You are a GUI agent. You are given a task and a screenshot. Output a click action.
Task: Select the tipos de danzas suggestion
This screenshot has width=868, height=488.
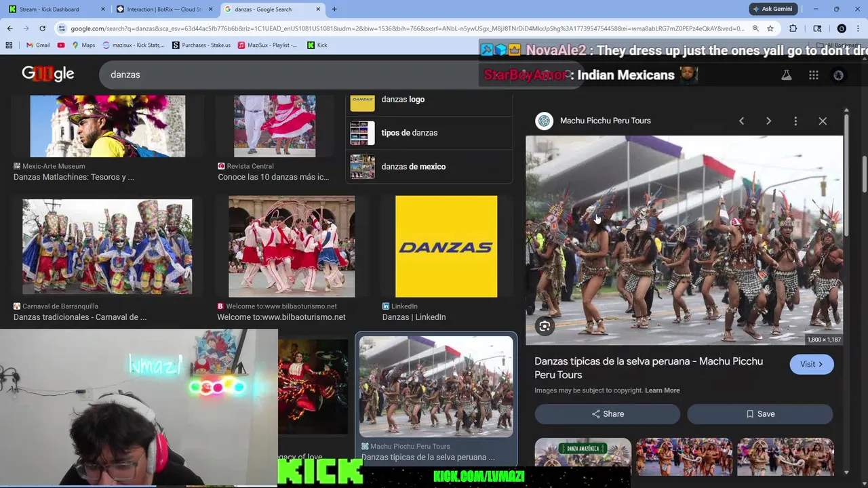[x=429, y=133]
